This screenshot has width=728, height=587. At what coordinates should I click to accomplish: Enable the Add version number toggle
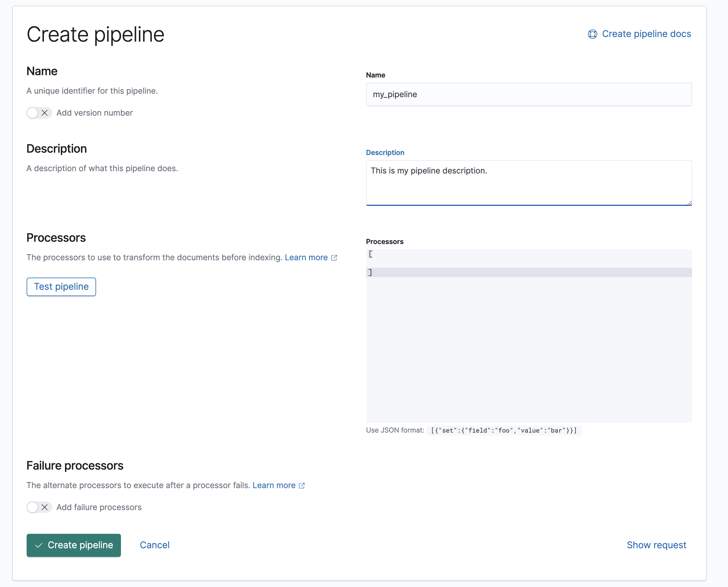coord(39,113)
